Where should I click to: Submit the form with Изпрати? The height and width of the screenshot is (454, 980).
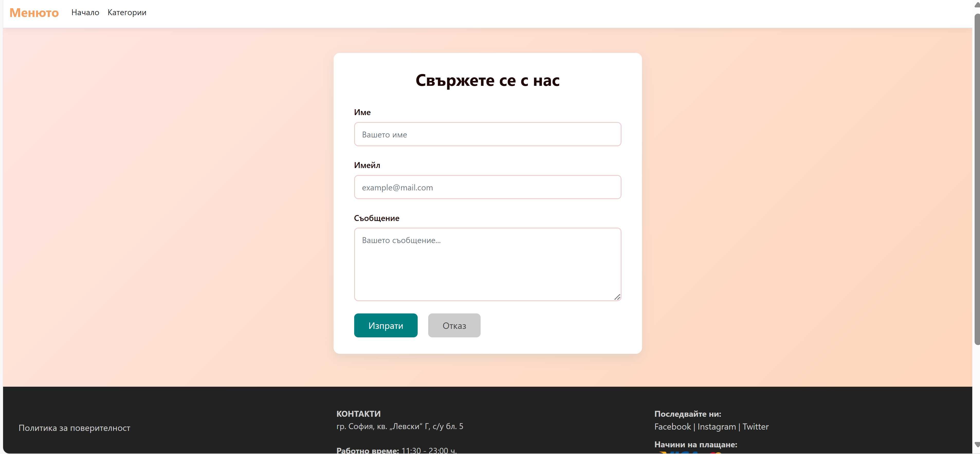(x=386, y=326)
